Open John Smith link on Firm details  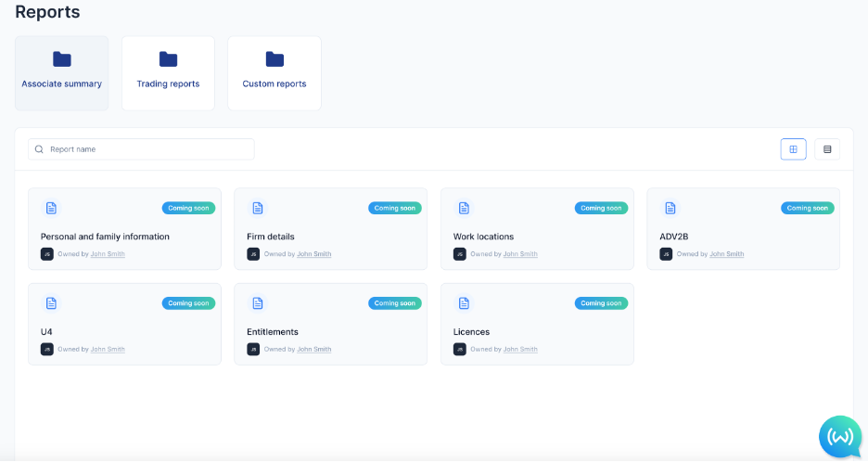pyautogui.click(x=313, y=253)
